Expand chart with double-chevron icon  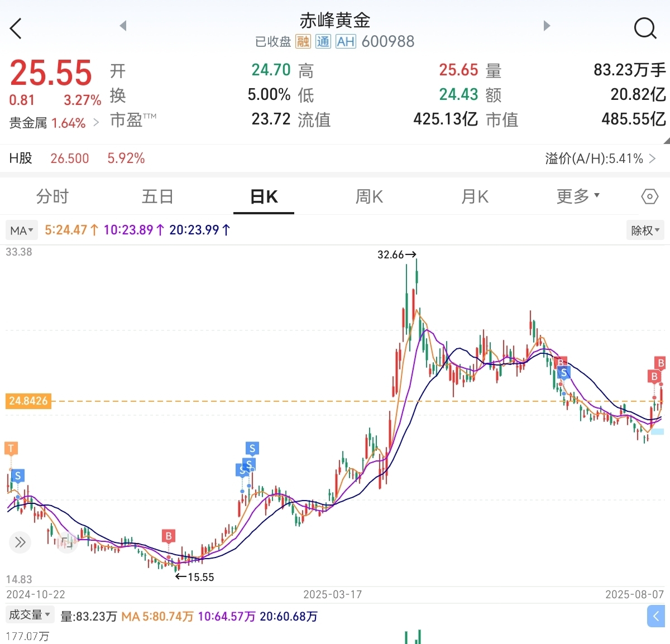coord(20,542)
